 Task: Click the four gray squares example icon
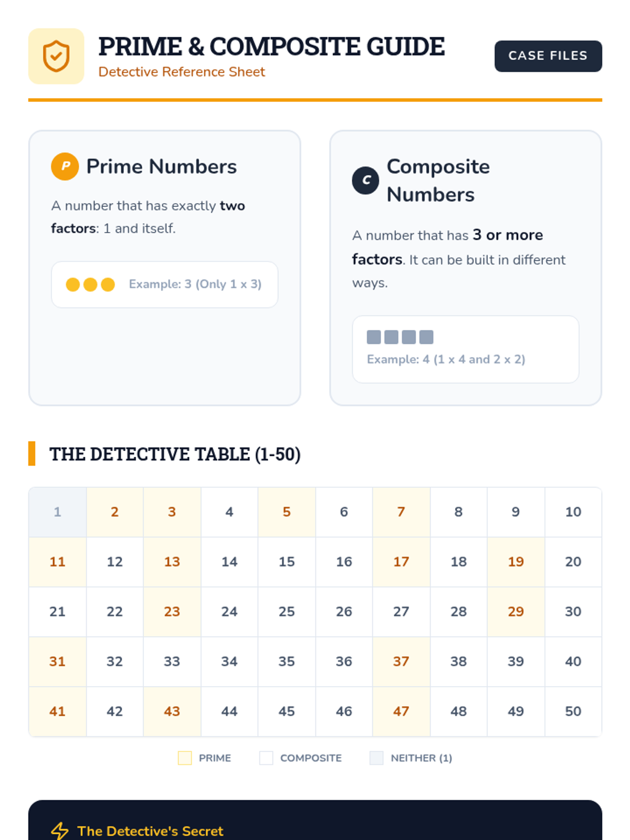(400, 337)
